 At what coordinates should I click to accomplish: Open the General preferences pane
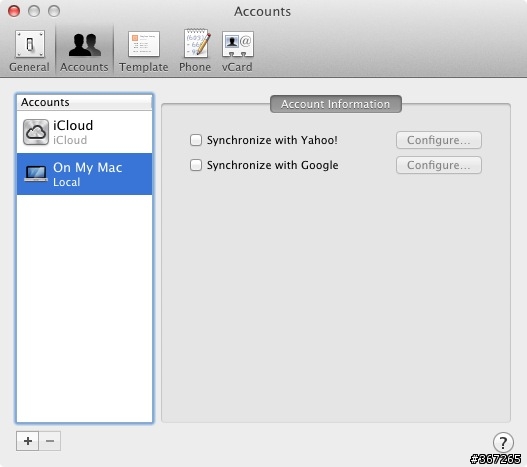30,51
